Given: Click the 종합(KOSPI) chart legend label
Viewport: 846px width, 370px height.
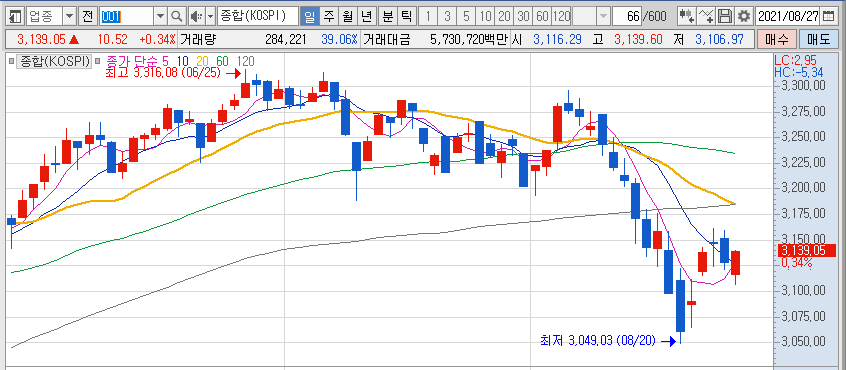Looking at the screenshot, I should point(54,61).
